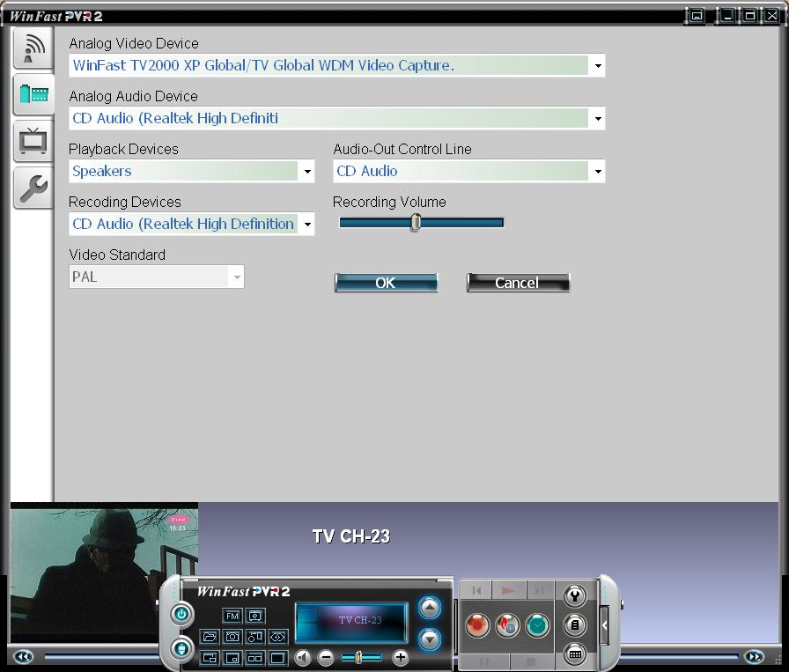
Task: Click the stop playback button
Action: pyautogui.click(x=530, y=662)
